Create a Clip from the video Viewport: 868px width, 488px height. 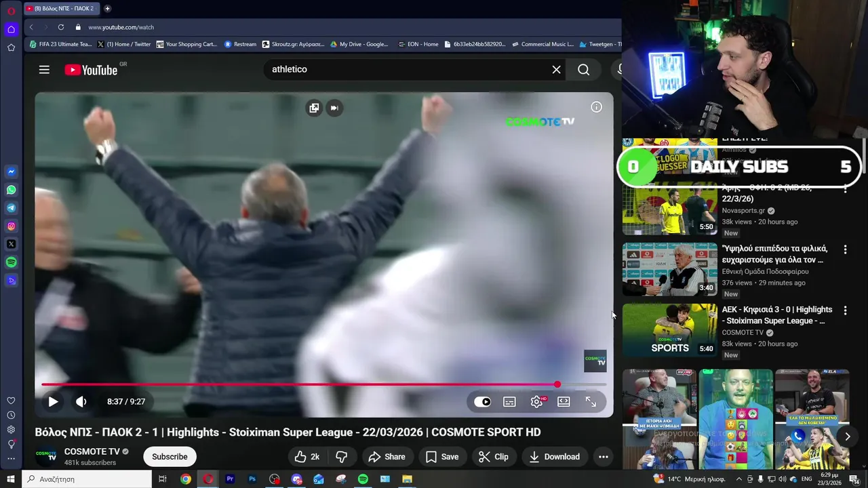pyautogui.click(x=494, y=457)
